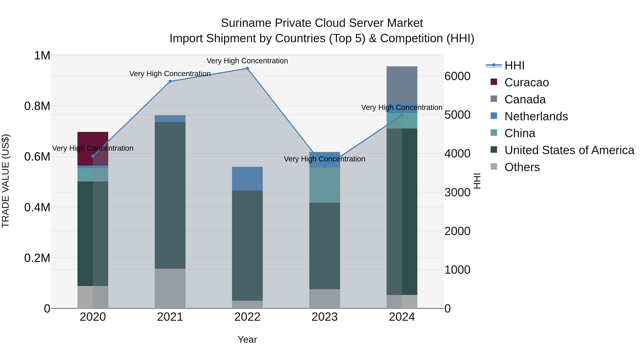The height and width of the screenshot is (362, 644).
Task: Click the China bar segment in 2023
Action: click(325, 185)
